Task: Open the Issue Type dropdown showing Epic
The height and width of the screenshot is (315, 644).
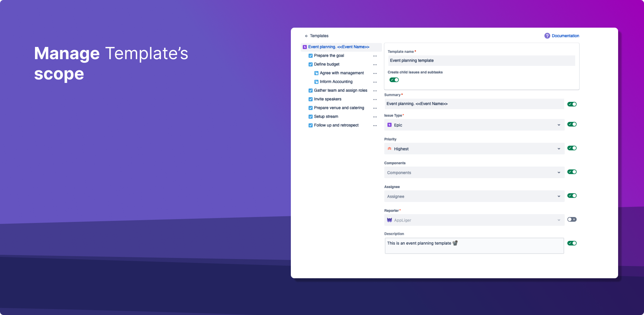Action: 474,125
